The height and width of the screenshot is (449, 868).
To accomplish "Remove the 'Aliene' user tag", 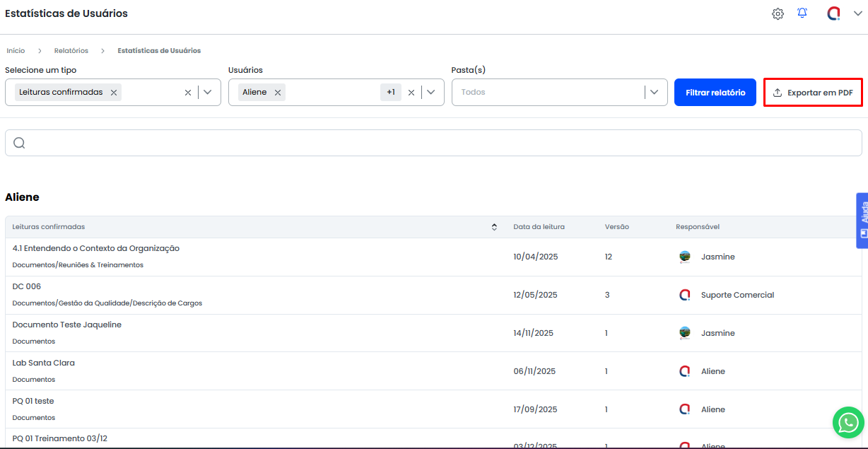I will [278, 92].
